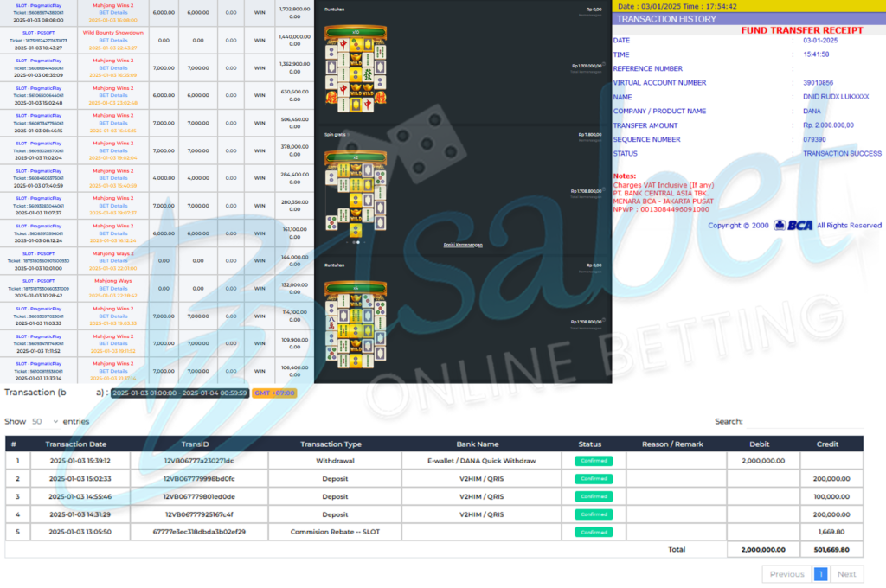Click Confirmed badge for 14:31:29 deposit

[594, 514]
